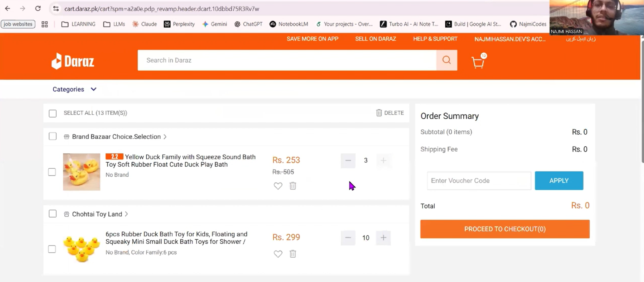This screenshot has height=282, width=644.
Task: Tick the Brand Bazaar Choice.Selection store checkbox
Action: click(53, 136)
